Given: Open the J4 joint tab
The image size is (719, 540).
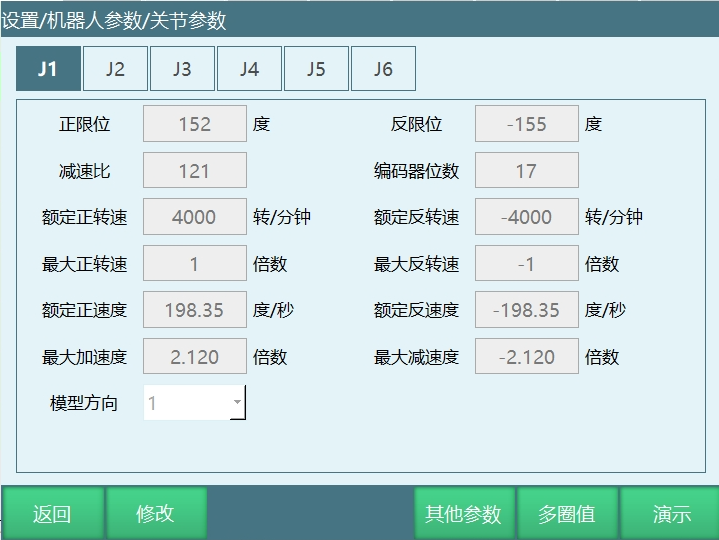Looking at the screenshot, I should (x=249, y=69).
